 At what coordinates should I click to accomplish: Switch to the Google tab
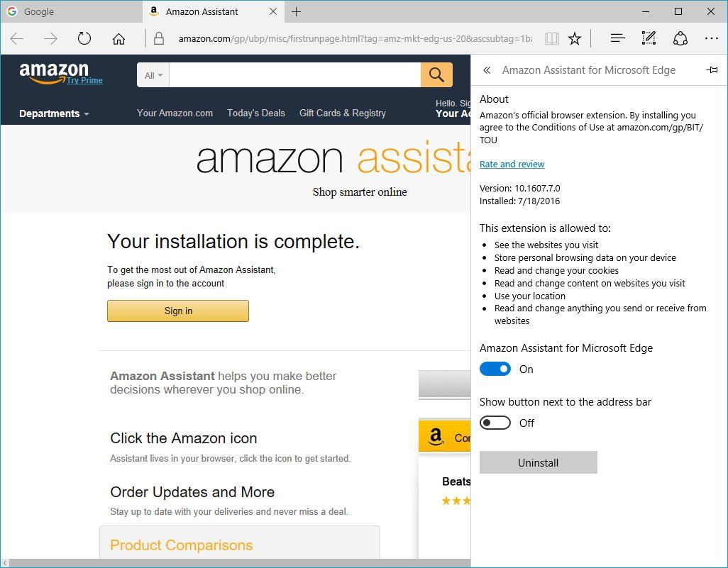click(x=71, y=12)
